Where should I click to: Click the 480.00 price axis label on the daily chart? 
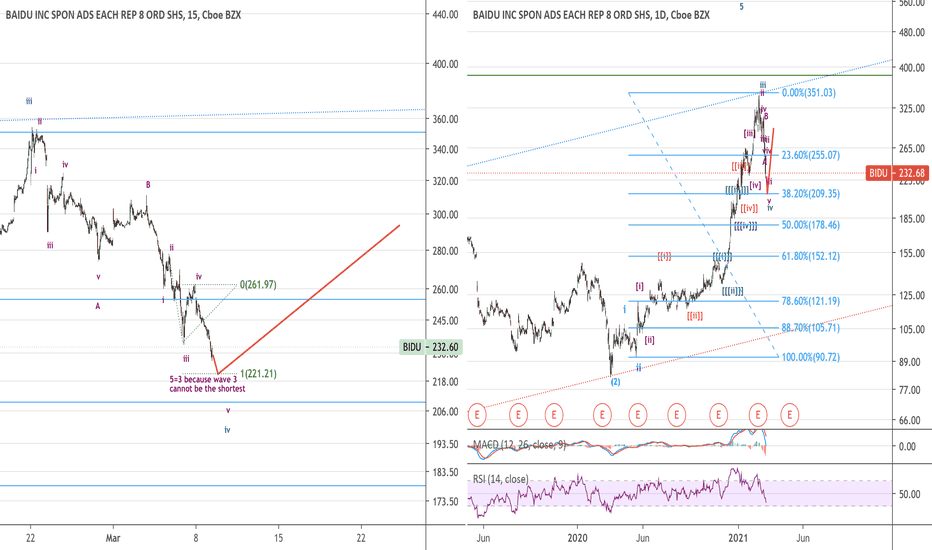coord(912,33)
